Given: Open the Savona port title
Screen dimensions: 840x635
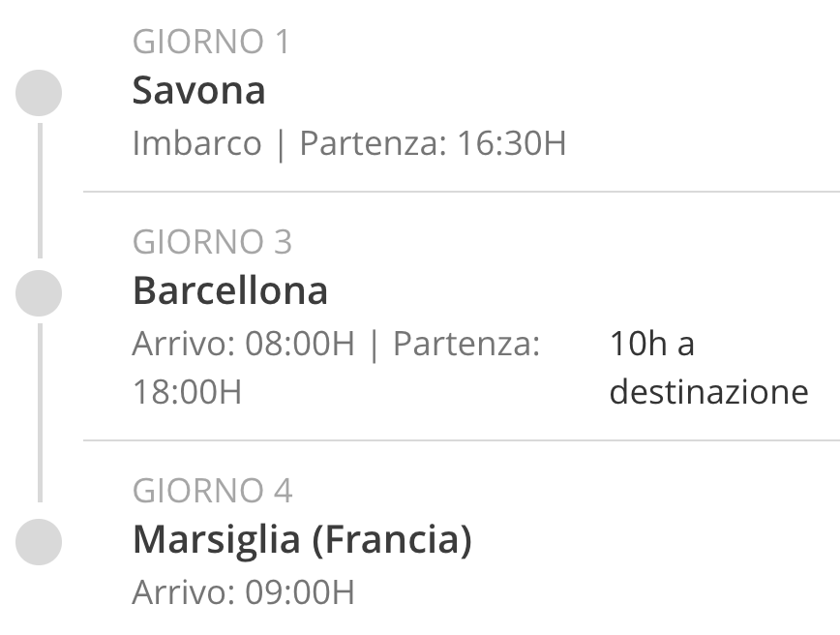Looking at the screenshot, I should 198,91.
